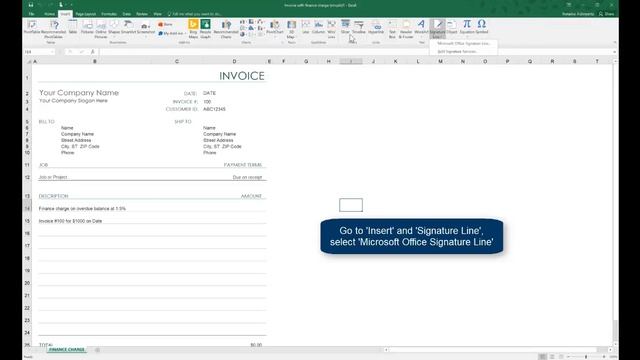Open the WordArt gallery

pyautogui.click(x=421, y=27)
